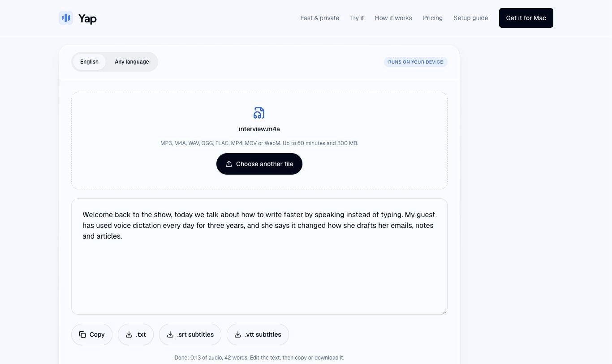This screenshot has width=612, height=364.
Task: Click the Runs on your device badge
Action: (415, 62)
